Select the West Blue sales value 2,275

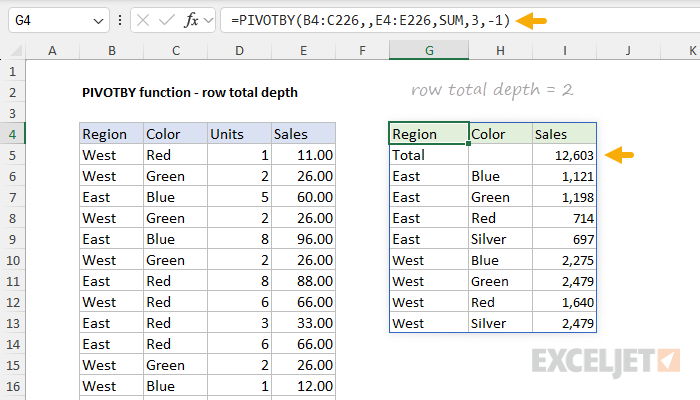(x=564, y=260)
